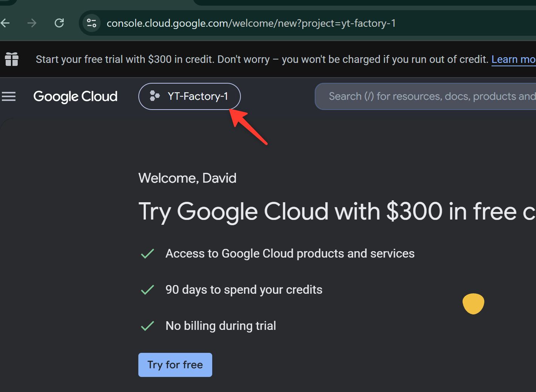Image resolution: width=536 pixels, height=392 pixels.
Task: Open site information icon in address bar
Action: coord(92,23)
